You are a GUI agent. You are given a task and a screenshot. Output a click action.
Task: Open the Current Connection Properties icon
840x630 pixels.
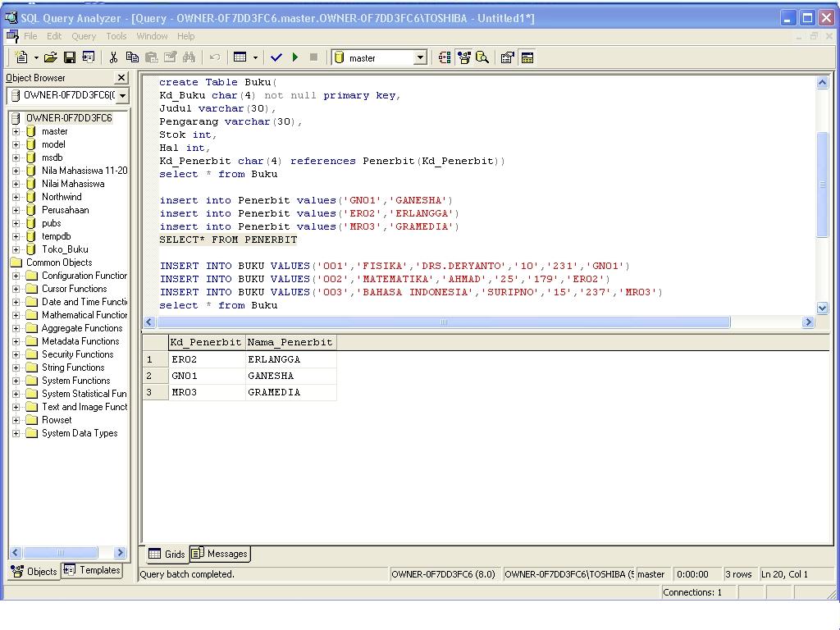[507, 57]
